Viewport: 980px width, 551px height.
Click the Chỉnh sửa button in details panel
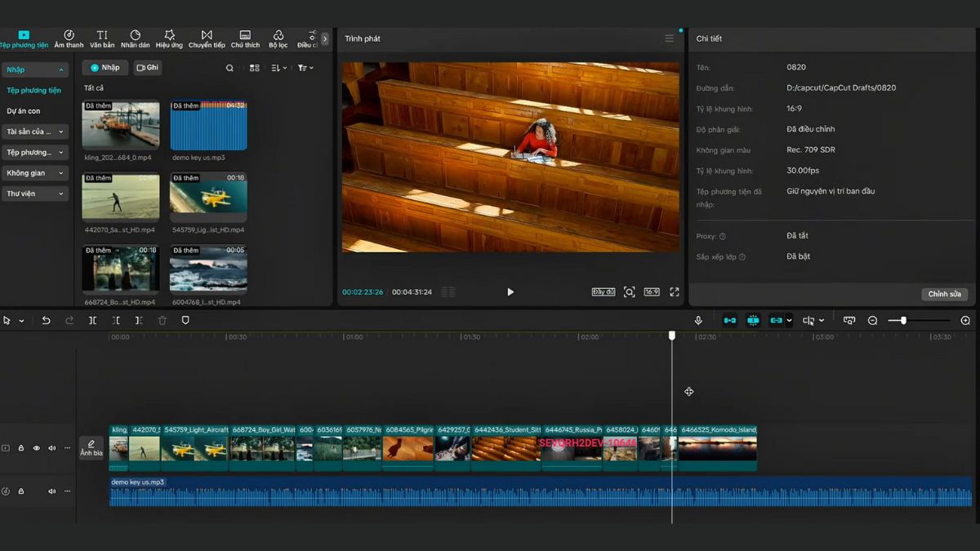pos(944,294)
